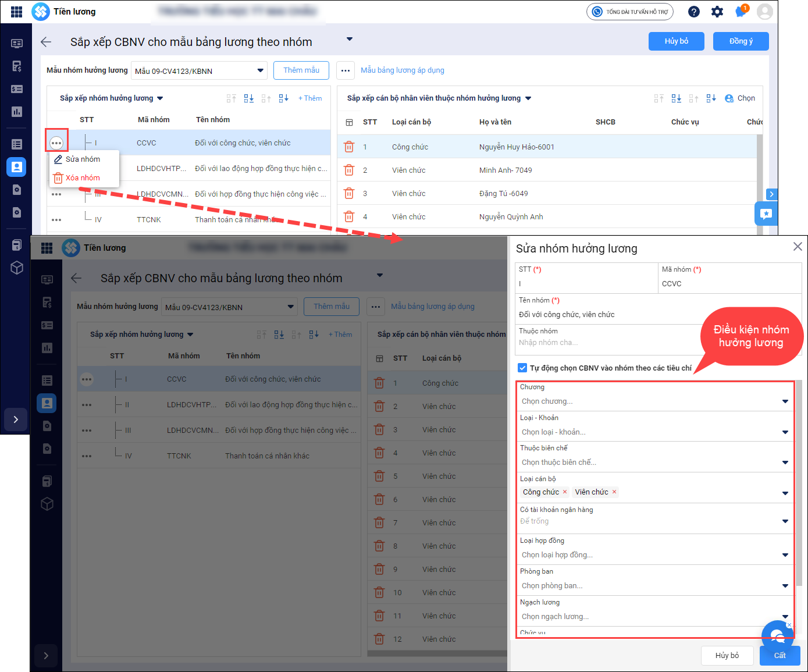The width and height of the screenshot is (808, 672).
Task: Click the three-dot more options button beside Thêm mẫu
Action: click(346, 70)
